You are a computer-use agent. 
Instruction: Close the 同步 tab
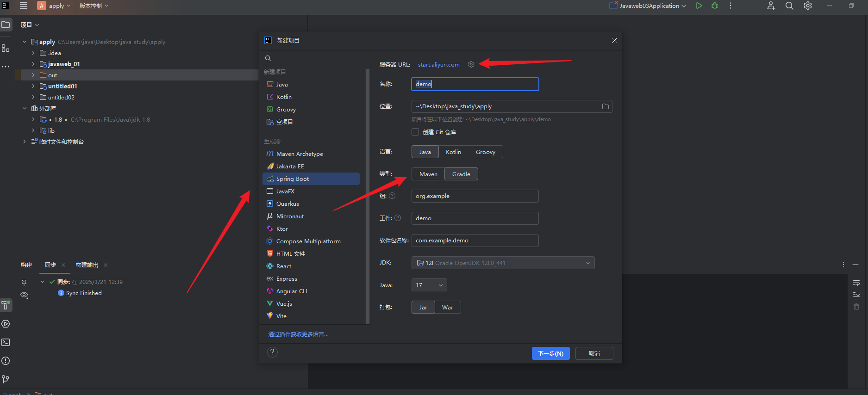point(63,265)
